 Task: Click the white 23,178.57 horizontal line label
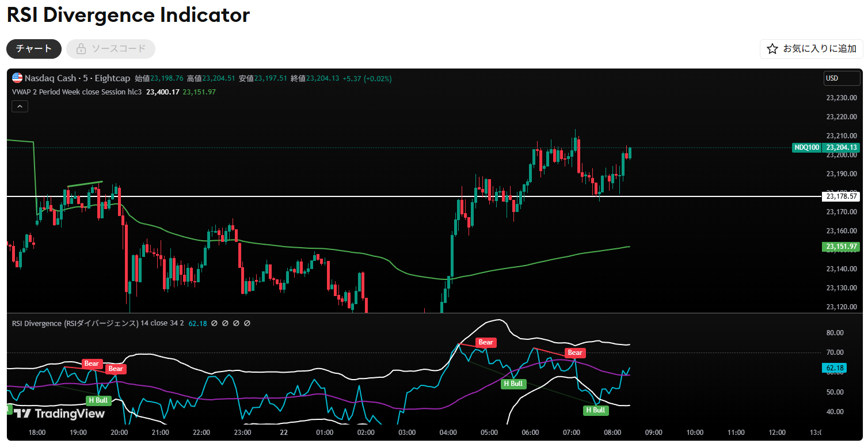pos(841,196)
